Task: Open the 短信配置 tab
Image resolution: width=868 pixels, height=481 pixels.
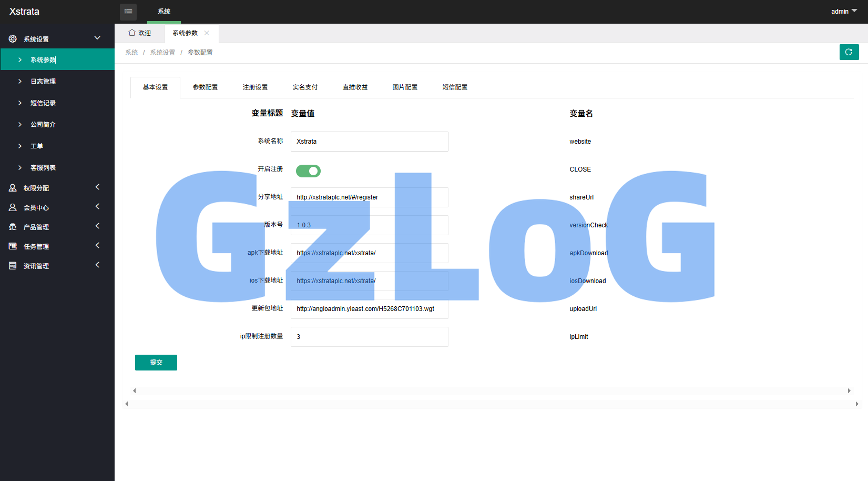Action: tap(455, 87)
